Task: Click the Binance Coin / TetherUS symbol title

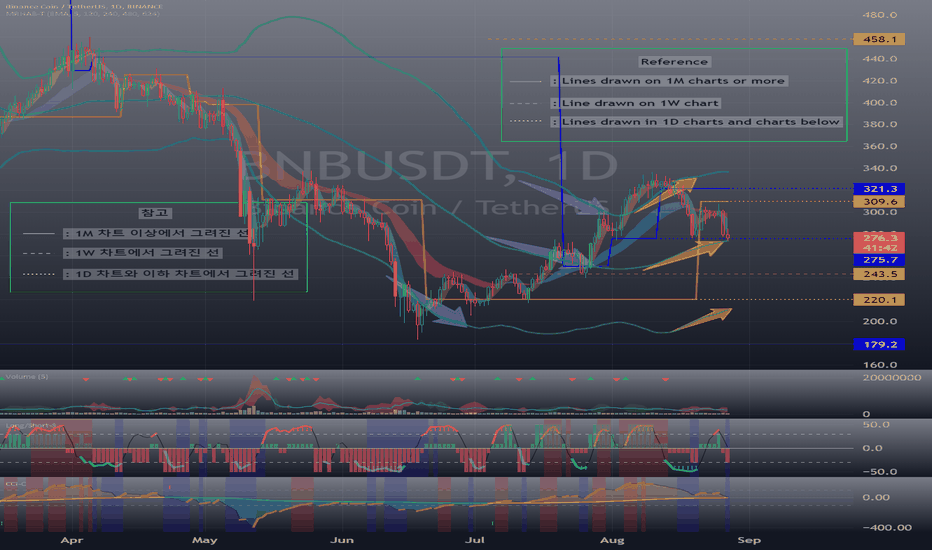Action: coord(83,6)
